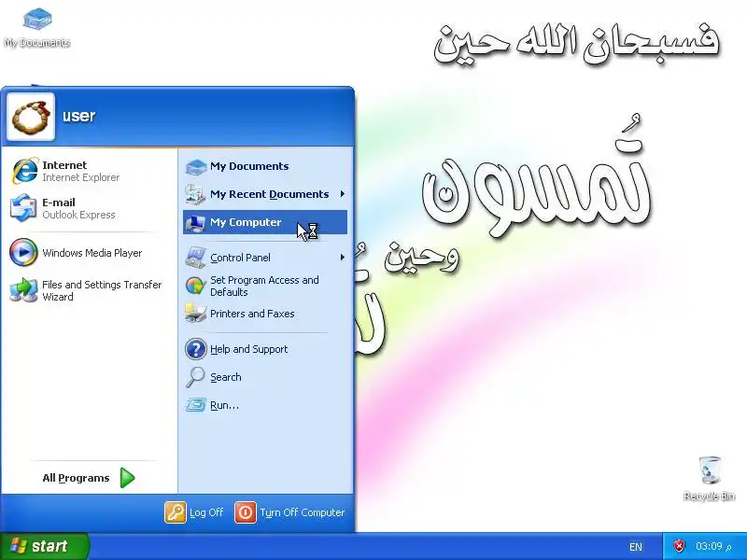
Task: Expand My Recent Documents submenu arrow
Action: [342, 194]
